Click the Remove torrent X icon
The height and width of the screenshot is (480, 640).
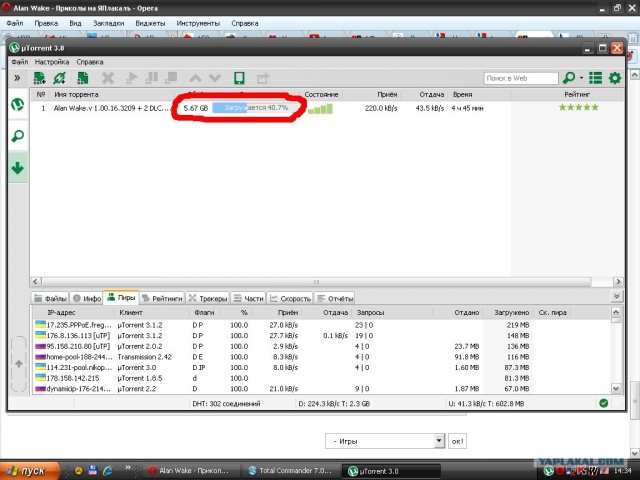(108, 78)
